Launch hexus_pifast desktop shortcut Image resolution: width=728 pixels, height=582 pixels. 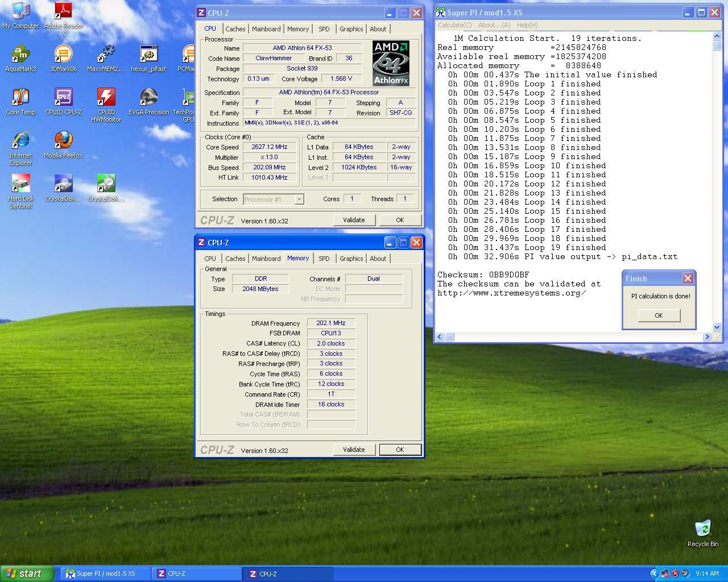click(x=148, y=59)
